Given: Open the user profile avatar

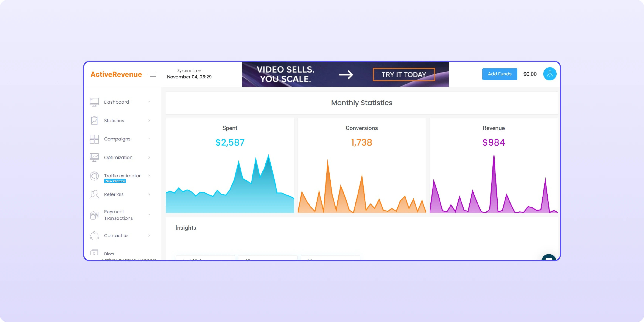Looking at the screenshot, I should coord(550,74).
